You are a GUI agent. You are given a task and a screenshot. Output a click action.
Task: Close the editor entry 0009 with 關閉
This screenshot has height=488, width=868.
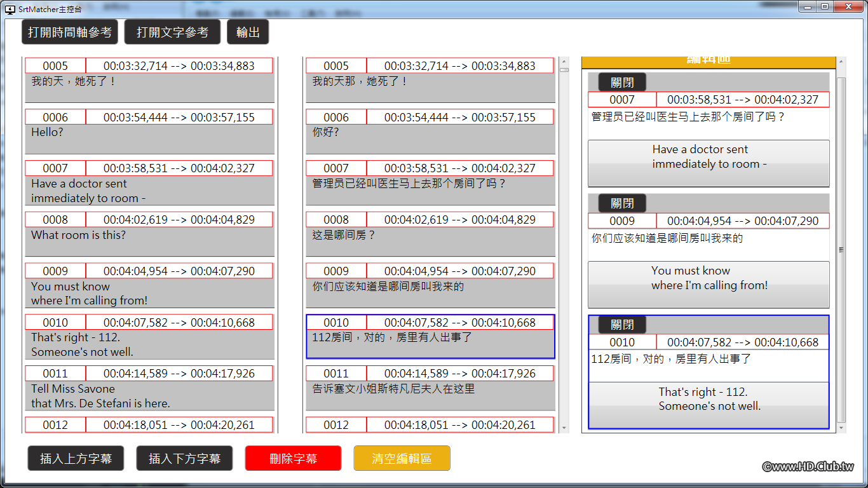click(622, 203)
